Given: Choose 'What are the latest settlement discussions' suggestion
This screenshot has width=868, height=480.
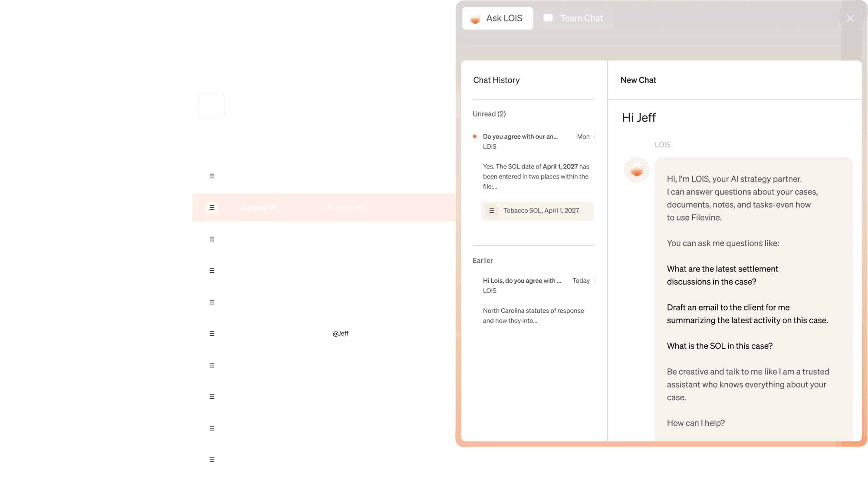Looking at the screenshot, I should click(722, 275).
